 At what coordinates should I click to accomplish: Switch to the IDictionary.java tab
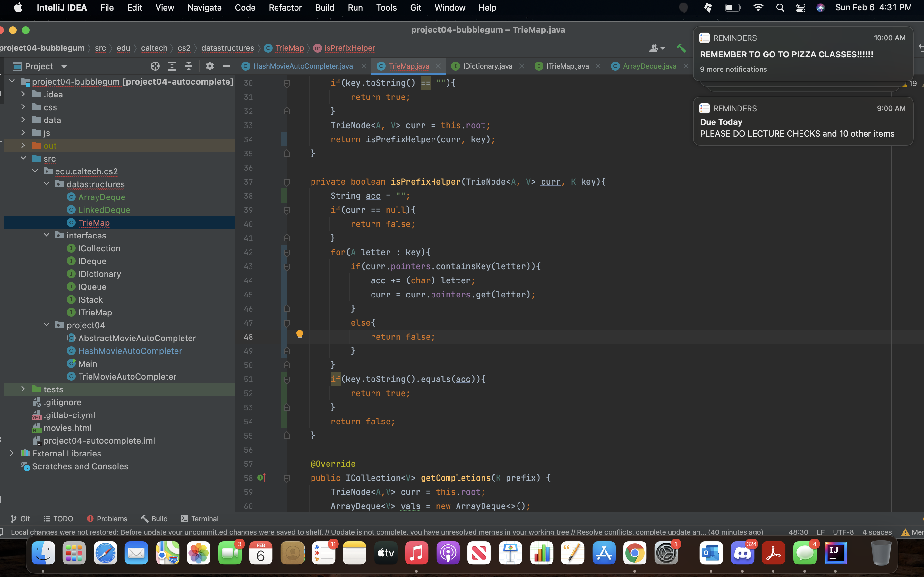click(487, 66)
